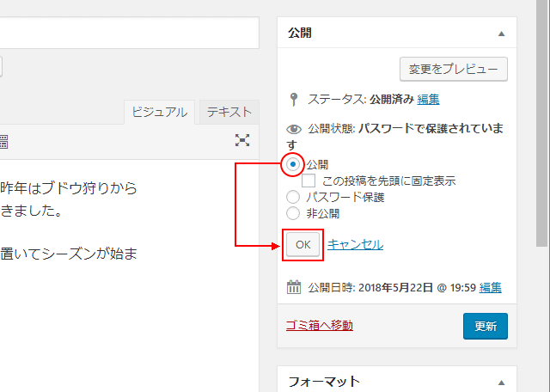Click the フォーマット panel heading
The image size is (550, 392).
click(x=324, y=382)
